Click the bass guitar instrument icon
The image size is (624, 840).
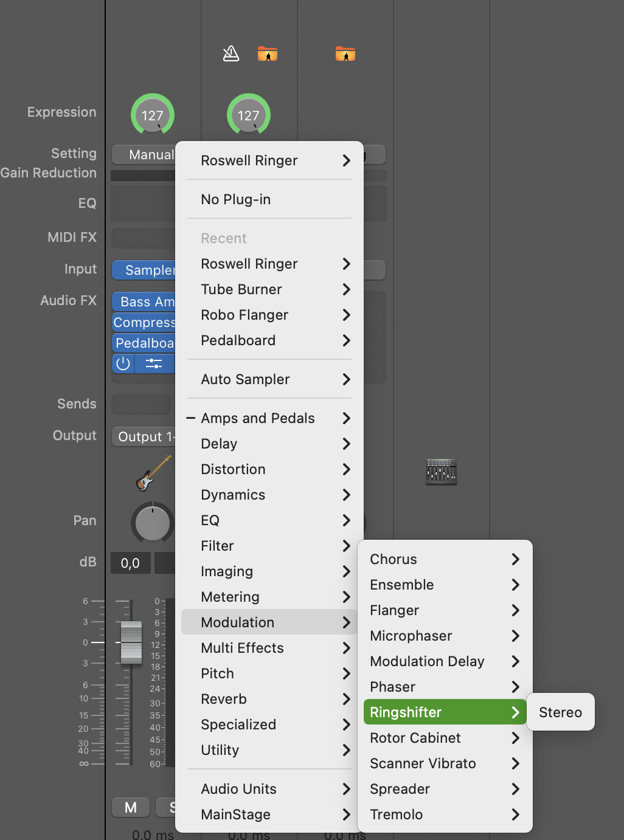click(x=153, y=473)
